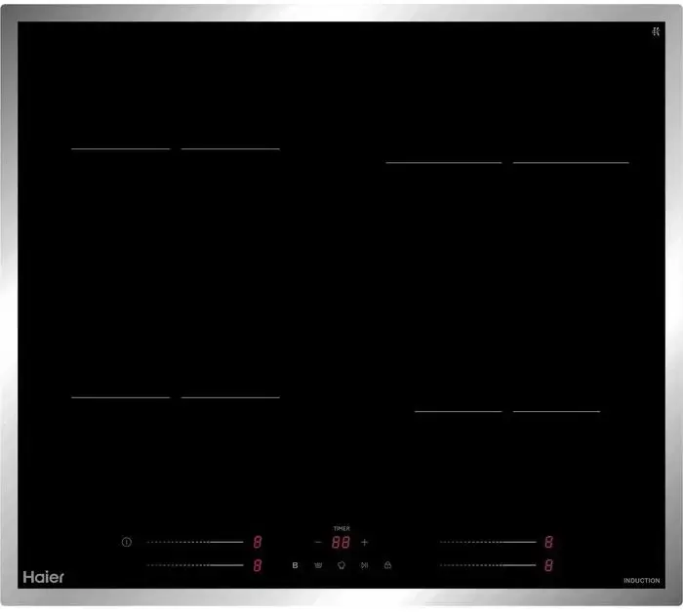Tap the upper-left red heat level digit
The width and height of the screenshot is (683, 616).
pos(258,542)
